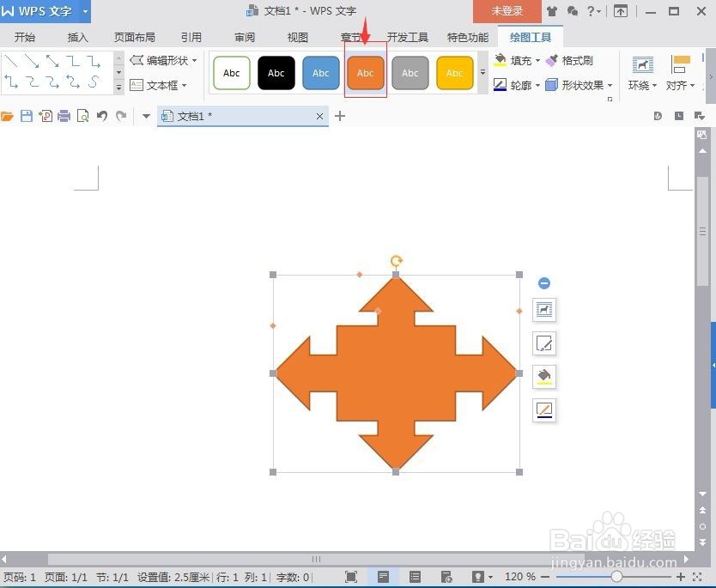Close the 文档1 document tab

tap(319, 116)
